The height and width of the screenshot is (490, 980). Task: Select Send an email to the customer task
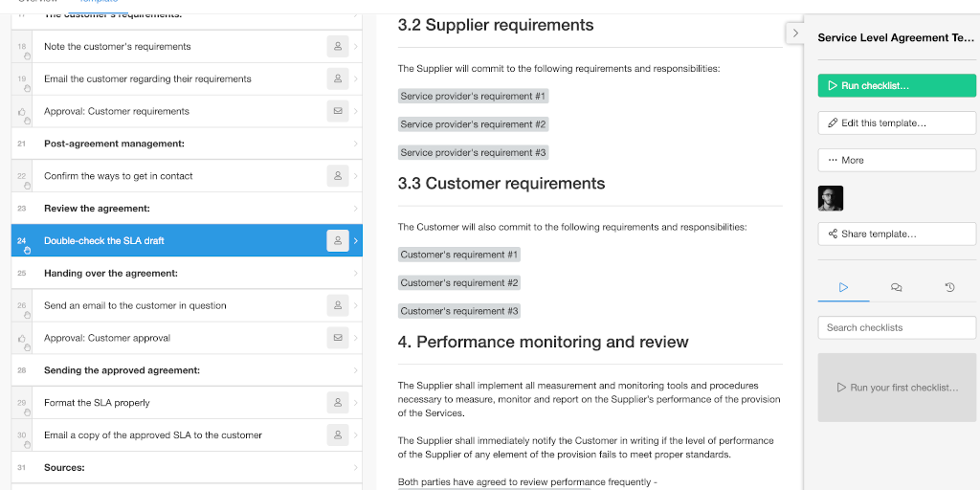click(187, 305)
